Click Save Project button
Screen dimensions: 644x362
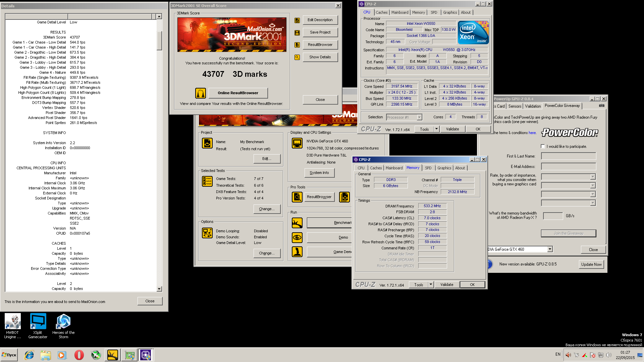point(320,33)
